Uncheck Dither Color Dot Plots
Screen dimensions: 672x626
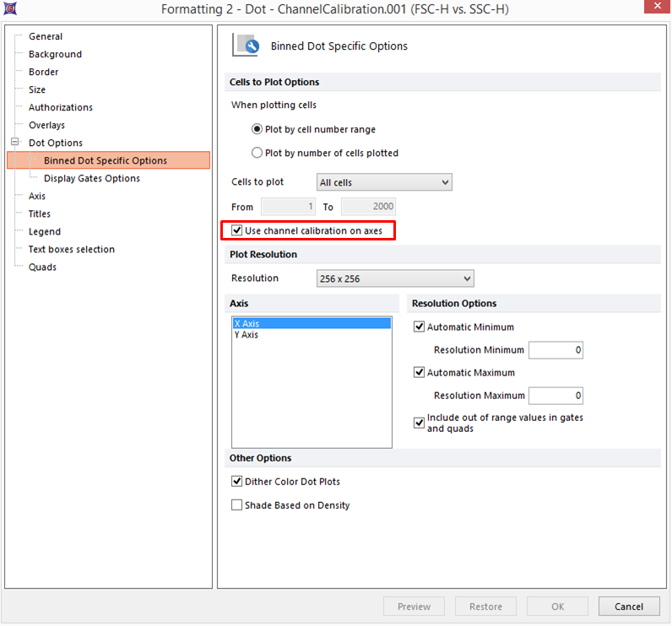click(x=237, y=482)
